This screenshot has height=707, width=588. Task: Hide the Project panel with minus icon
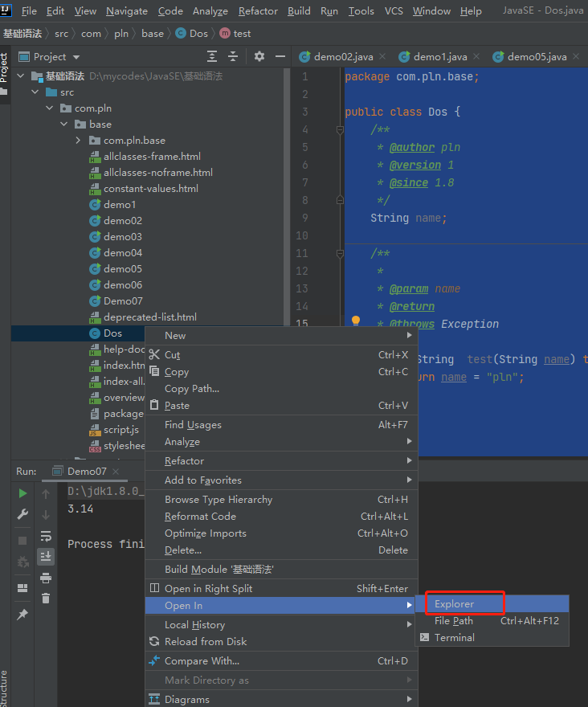coord(280,56)
